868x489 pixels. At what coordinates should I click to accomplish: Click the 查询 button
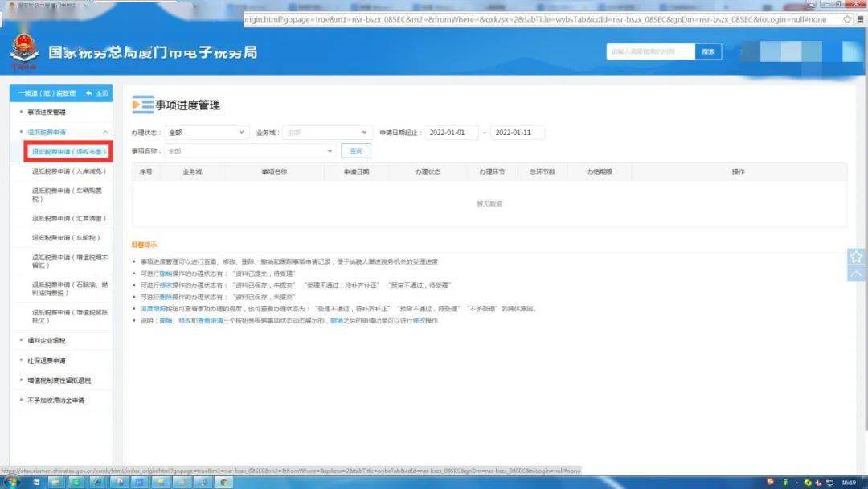coord(356,151)
